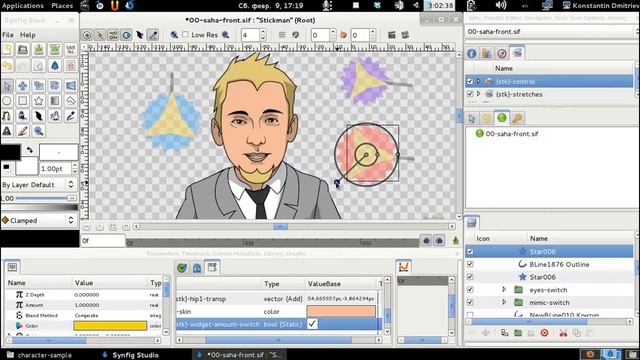Click the volume speaker icon in top bar
Viewport: 640px width, 360px height.
(x=501, y=5)
